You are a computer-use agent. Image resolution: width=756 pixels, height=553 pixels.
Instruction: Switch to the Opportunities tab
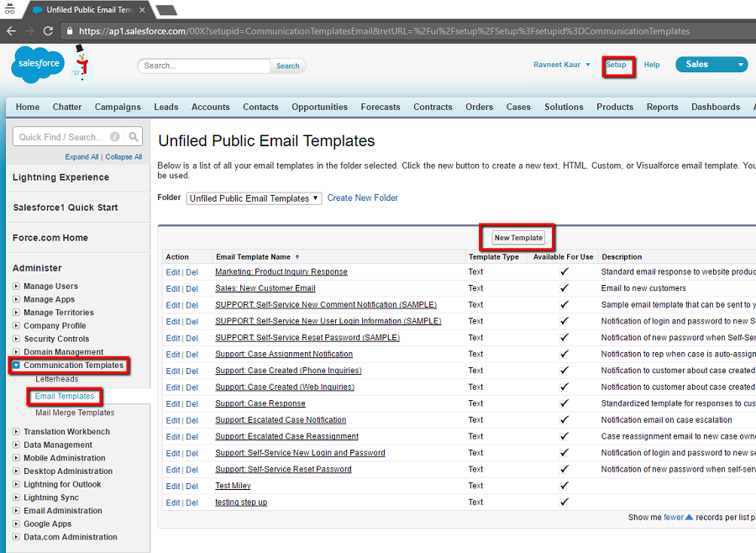coord(319,107)
